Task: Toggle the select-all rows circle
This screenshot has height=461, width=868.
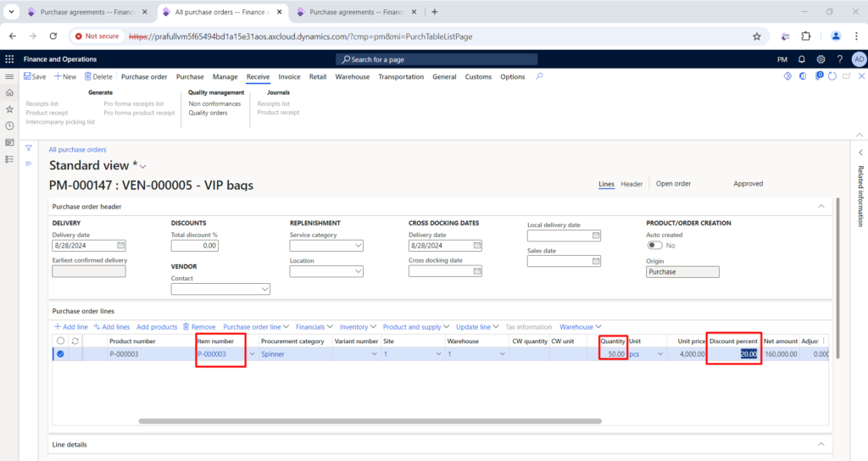Action: (x=60, y=341)
